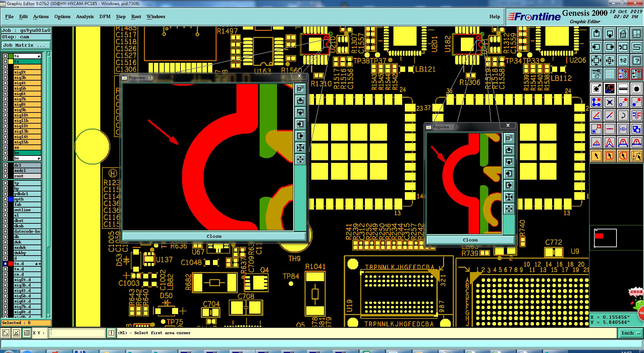Click the layer list scroll-down arrow
This screenshot has height=353, width=644.
click(x=49, y=316)
